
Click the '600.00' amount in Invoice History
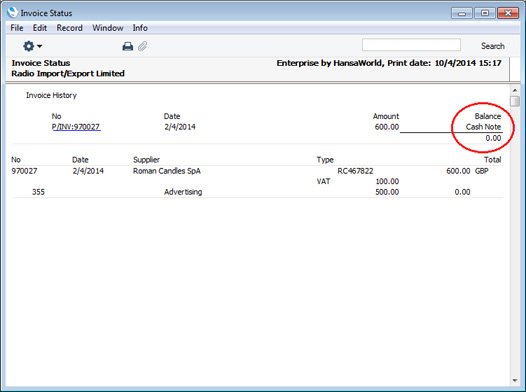pos(387,127)
